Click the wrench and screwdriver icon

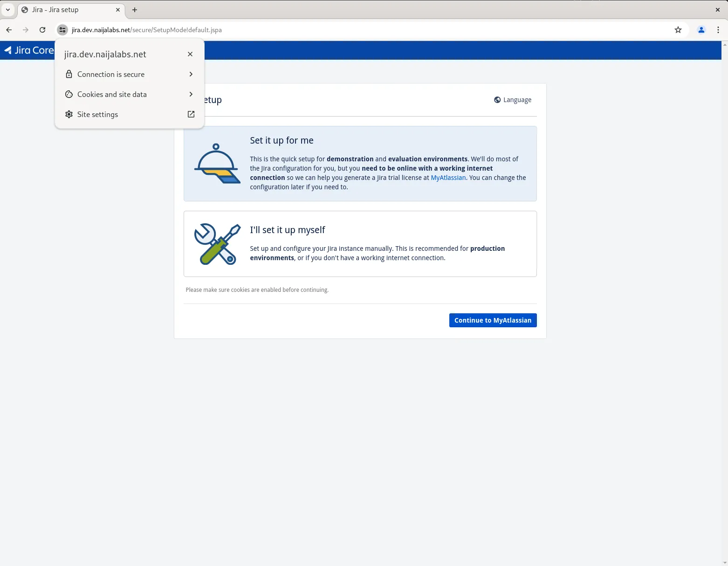pyautogui.click(x=217, y=244)
